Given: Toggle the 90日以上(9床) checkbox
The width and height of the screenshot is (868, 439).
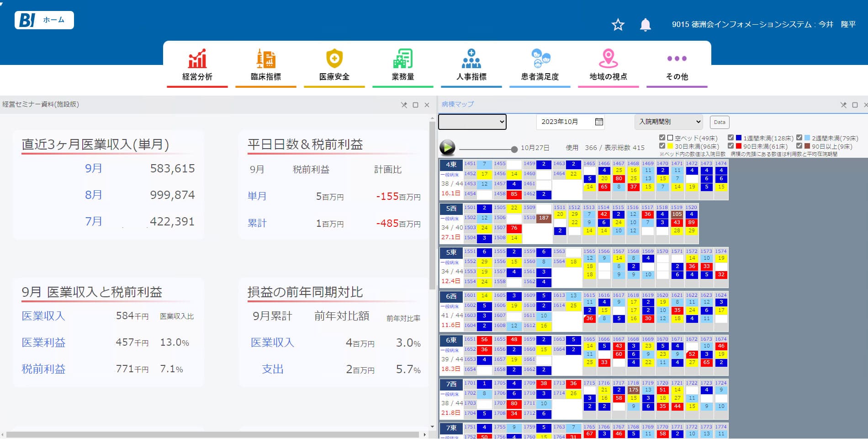Looking at the screenshot, I should [799, 146].
